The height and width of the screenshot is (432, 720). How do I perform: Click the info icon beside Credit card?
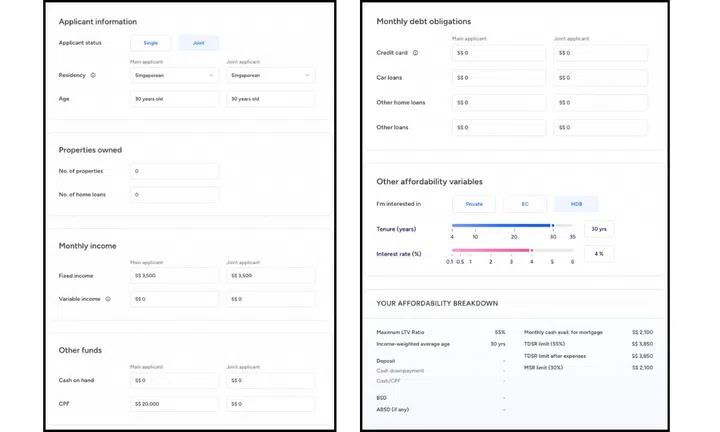pyautogui.click(x=416, y=53)
